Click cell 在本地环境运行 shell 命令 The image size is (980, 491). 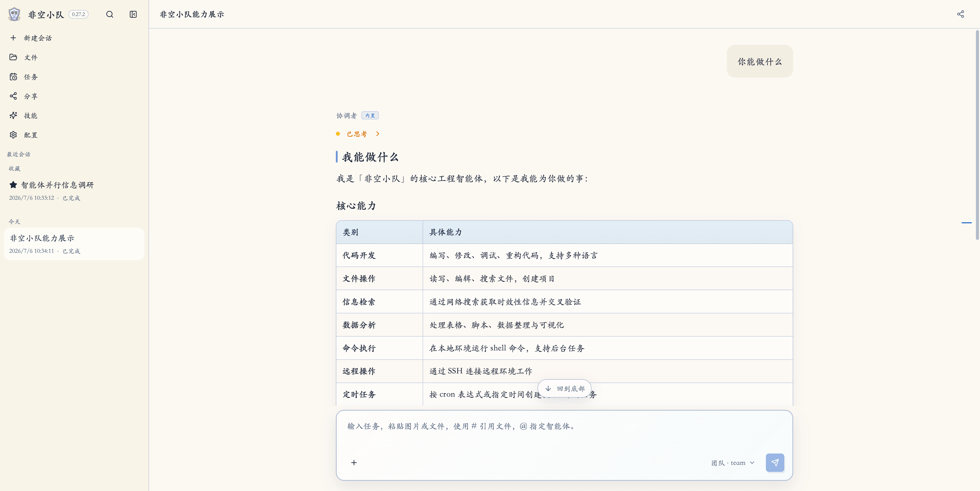point(608,348)
